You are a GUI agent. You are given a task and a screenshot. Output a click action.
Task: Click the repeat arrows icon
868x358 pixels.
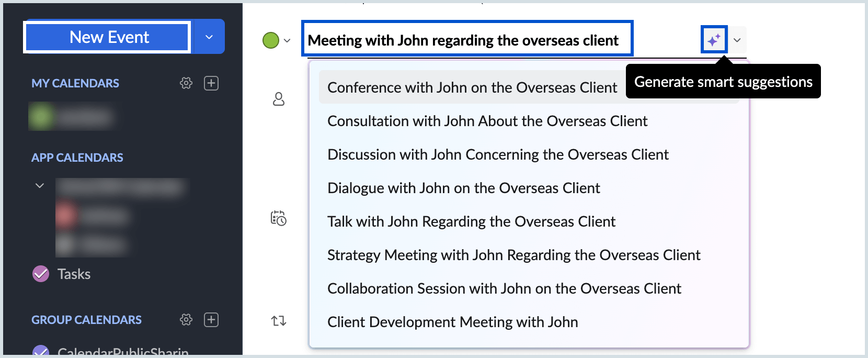tap(279, 321)
